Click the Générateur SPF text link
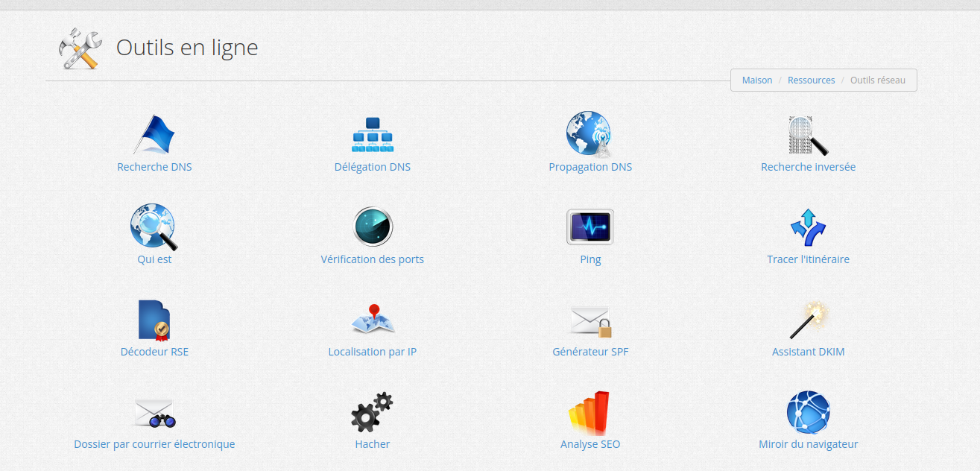980x471 pixels. click(x=590, y=352)
